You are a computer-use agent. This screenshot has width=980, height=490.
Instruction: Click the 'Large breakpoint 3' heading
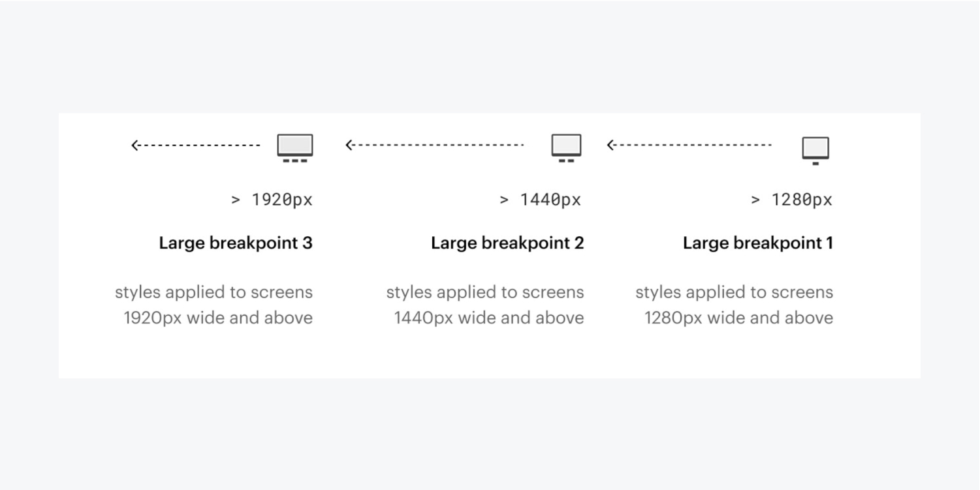(236, 243)
